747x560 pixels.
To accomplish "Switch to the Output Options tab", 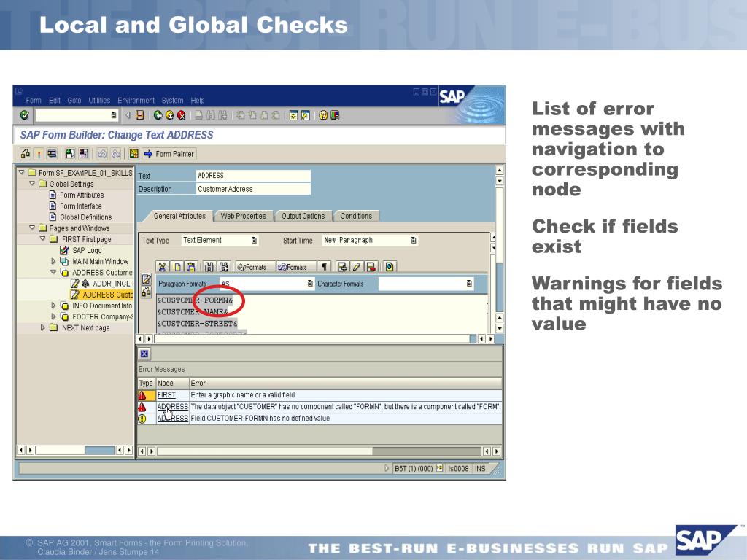I will tap(303, 216).
